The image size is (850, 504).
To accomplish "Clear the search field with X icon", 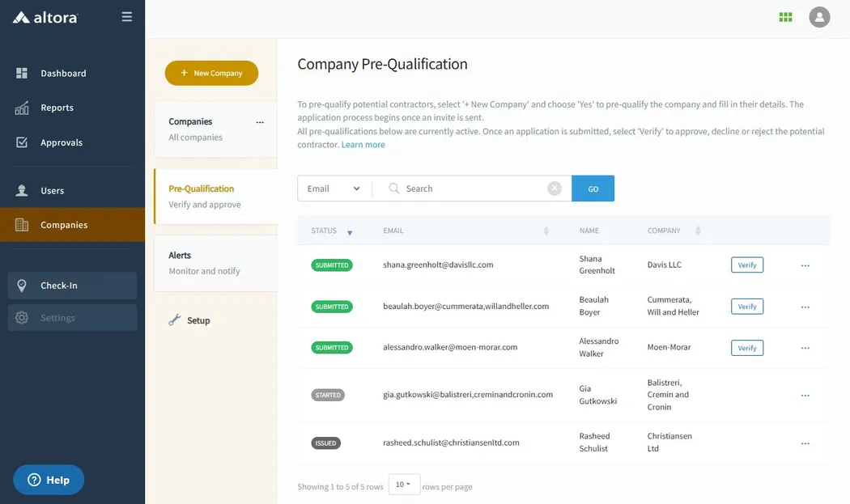I will tap(554, 188).
